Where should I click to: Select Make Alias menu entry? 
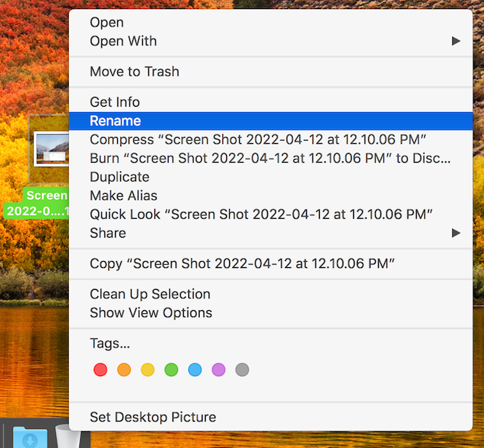coord(123,196)
